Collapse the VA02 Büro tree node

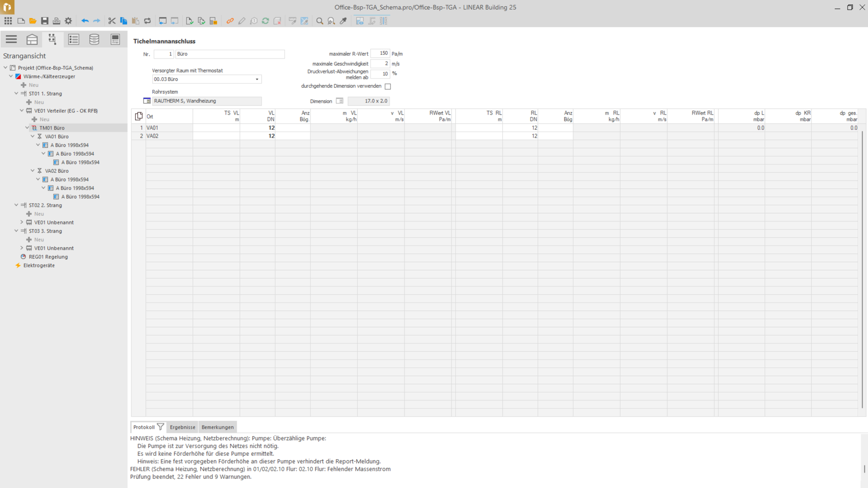33,171
